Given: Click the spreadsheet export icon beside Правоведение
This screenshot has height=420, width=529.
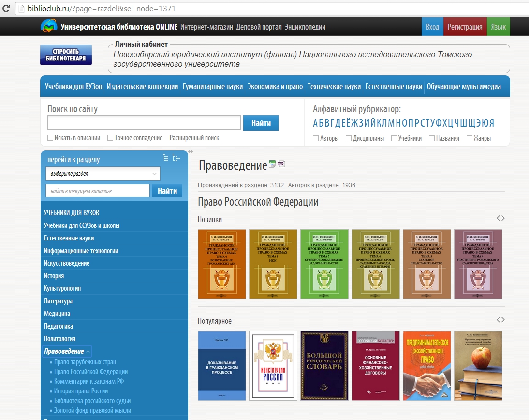Looking at the screenshot, I should tap(272, 164).
